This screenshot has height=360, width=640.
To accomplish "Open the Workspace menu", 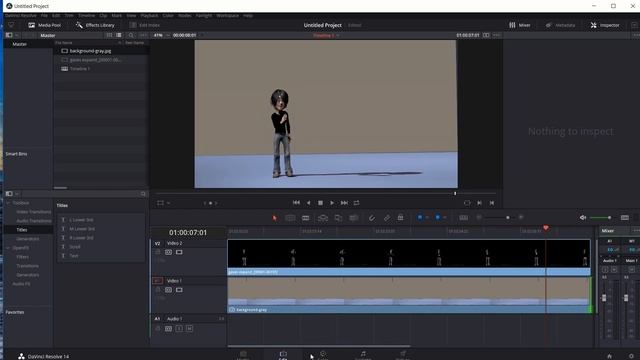I will 227,16.
